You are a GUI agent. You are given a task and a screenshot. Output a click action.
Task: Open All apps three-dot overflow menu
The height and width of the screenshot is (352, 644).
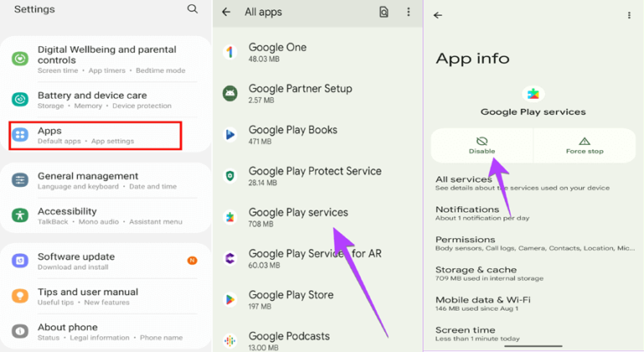pos(408,12)
